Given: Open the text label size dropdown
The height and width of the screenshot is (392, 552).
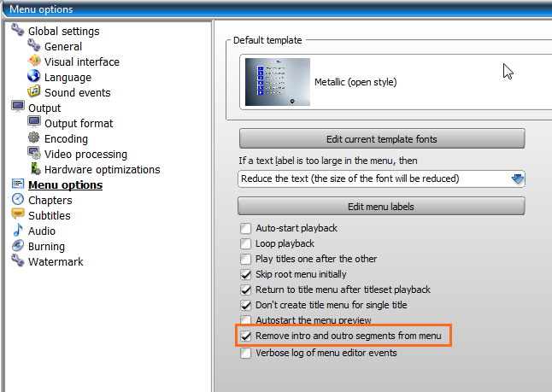Looking at the screenshot, I should 381,178.
